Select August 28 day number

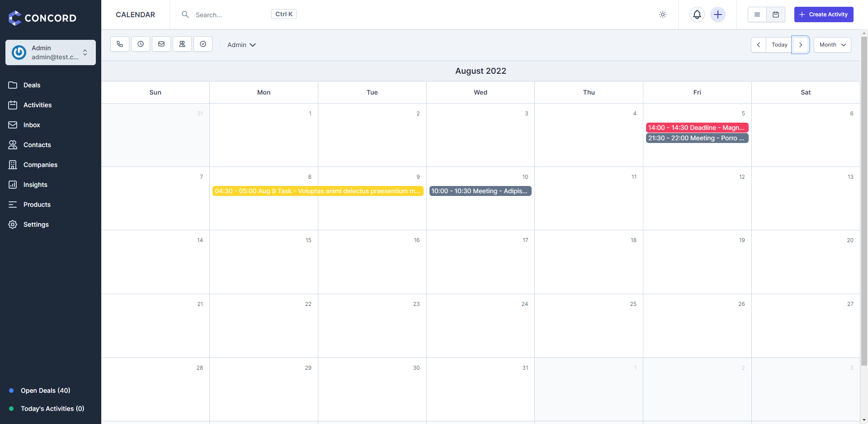coord(200,368)
